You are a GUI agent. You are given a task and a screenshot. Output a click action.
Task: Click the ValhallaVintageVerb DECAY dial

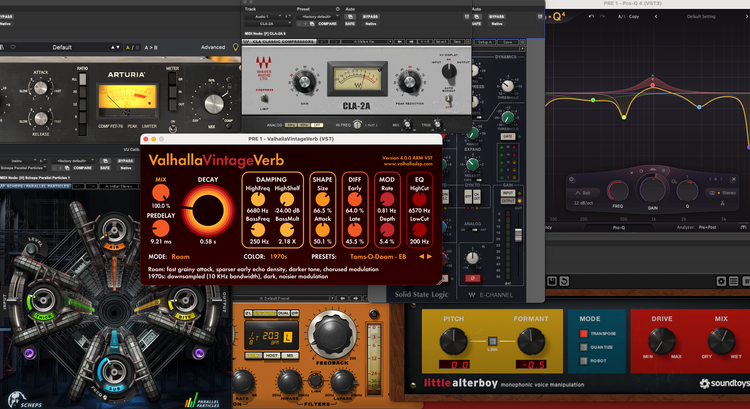[208, 210]
